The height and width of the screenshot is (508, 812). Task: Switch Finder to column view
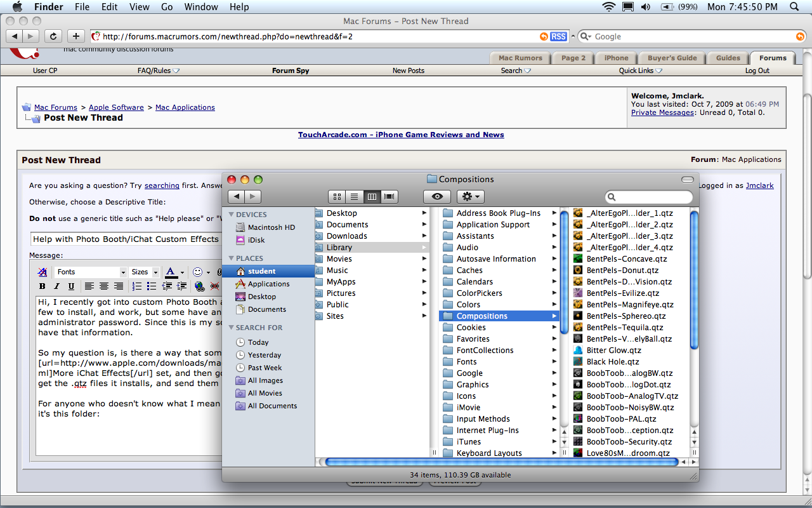(372, 197)
